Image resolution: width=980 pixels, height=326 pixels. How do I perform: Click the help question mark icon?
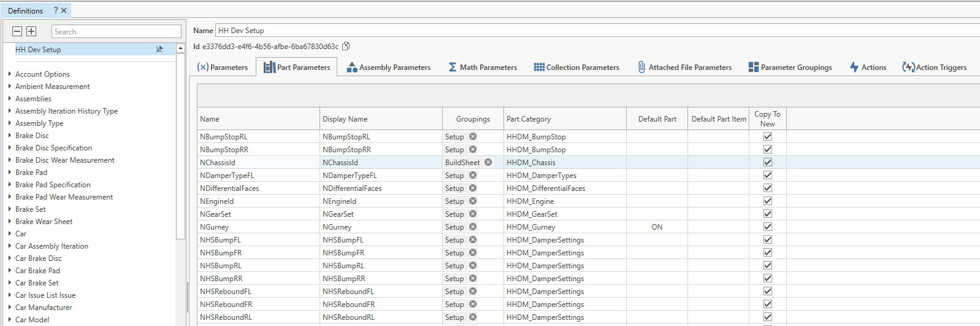56,10
